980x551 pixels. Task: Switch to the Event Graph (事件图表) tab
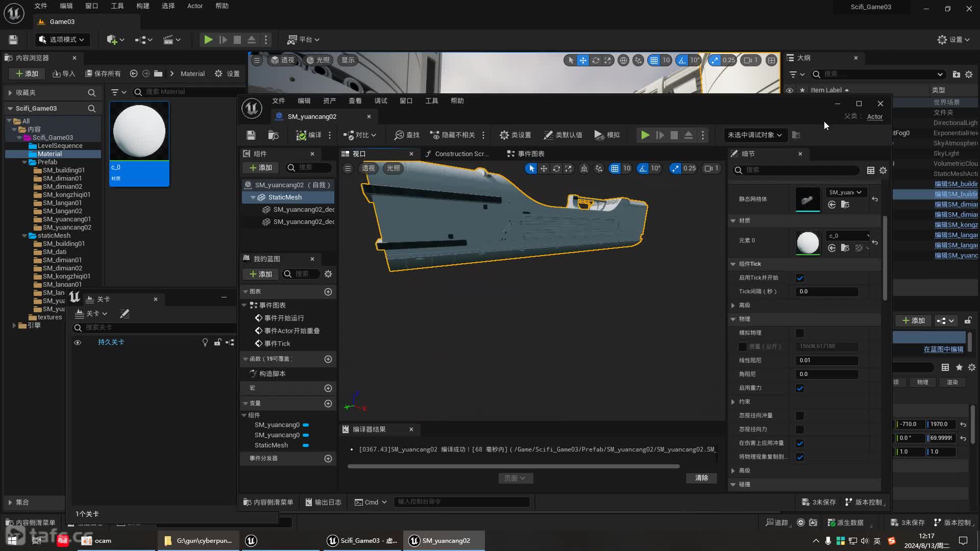pyautogui.click(x=526, y=154)
